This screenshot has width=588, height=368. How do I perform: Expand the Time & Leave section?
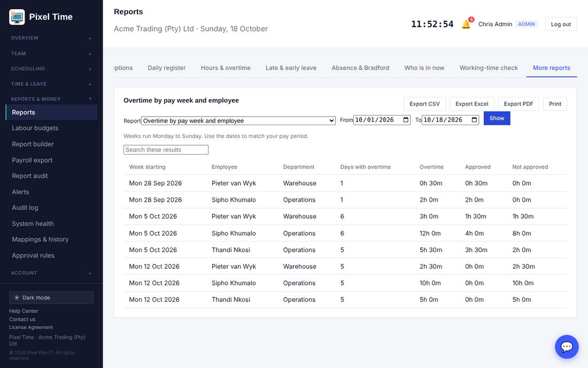click(51, 83)
